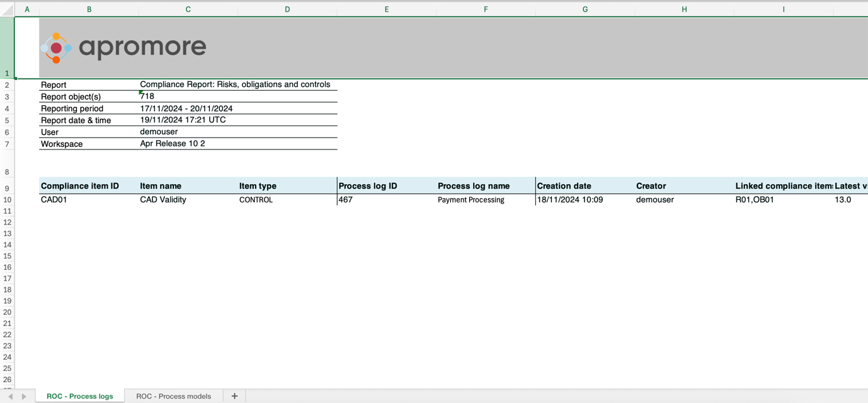This screenshot has width=868, height=403.
Task: Add a new sheet with plus button
Action: (x=234, y=396)
